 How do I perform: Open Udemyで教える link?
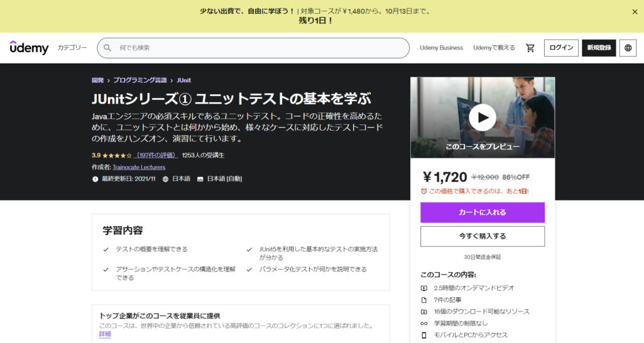tap(494, 48)
